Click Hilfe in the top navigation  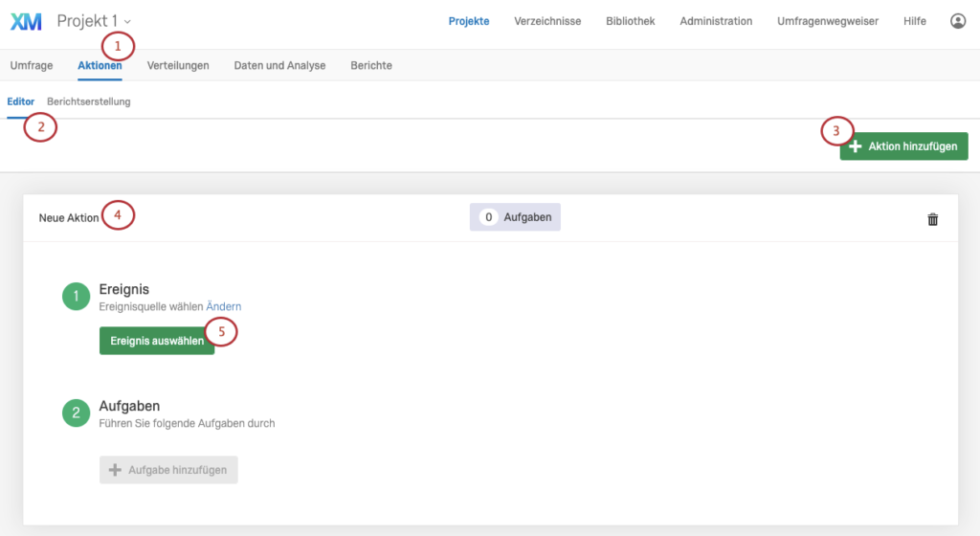[914, 21]
